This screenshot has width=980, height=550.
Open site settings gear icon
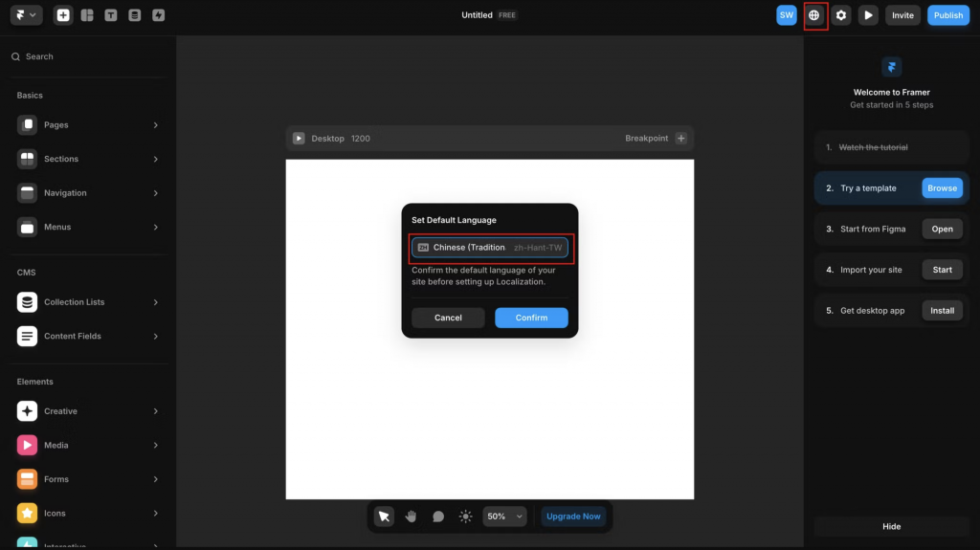click(x=841, y=15)
